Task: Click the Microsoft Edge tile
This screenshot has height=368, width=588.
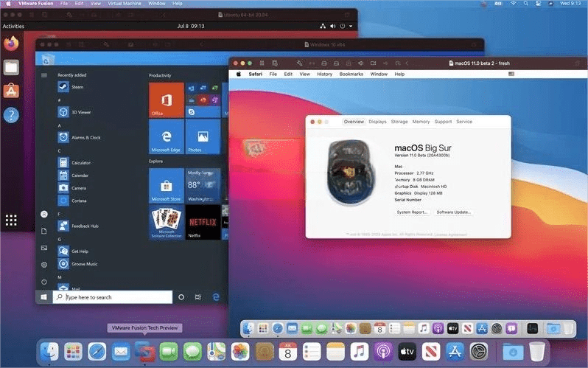Action: 167,136
